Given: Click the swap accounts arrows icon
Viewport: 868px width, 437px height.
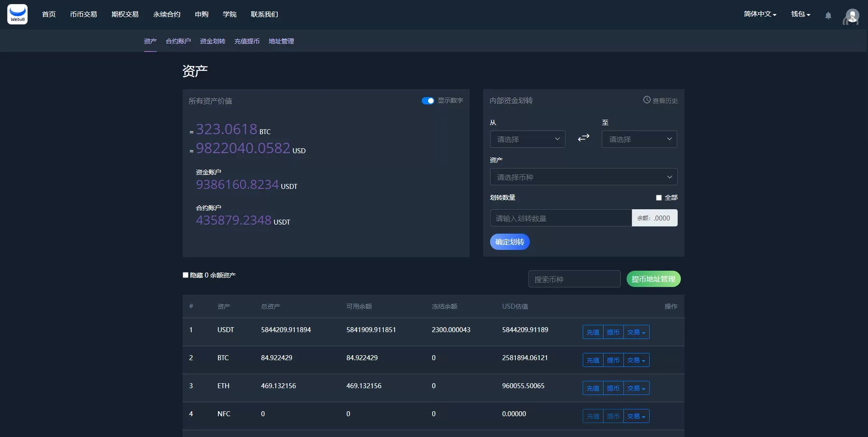Looking at the screenshot, I should tap(583, 138).
